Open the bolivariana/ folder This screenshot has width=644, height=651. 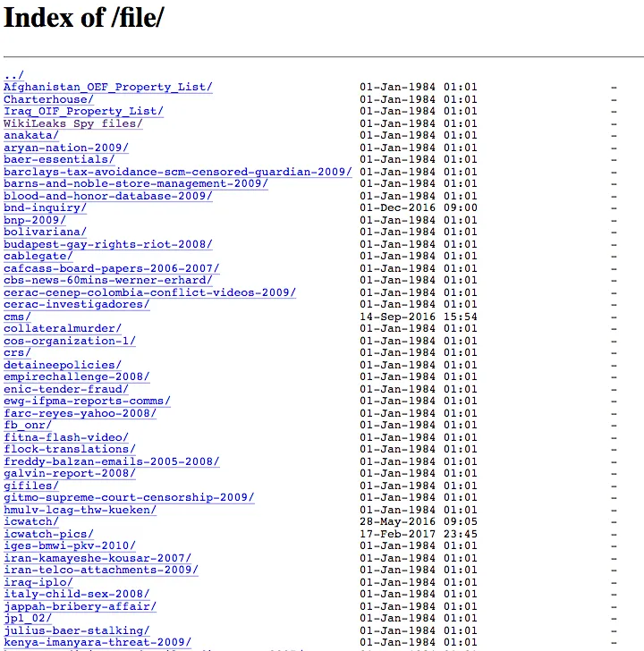click(46, 232)
